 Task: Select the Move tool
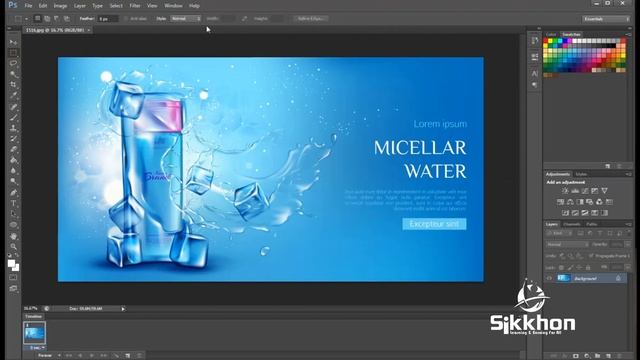point(13,42)
